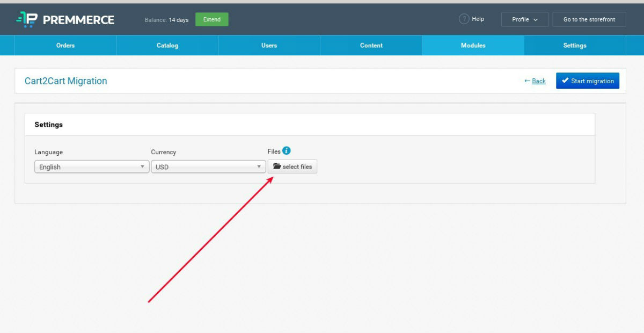Open the Catalog menu
The height and width of the screenshot is (333, 644).
click(167, 46)
